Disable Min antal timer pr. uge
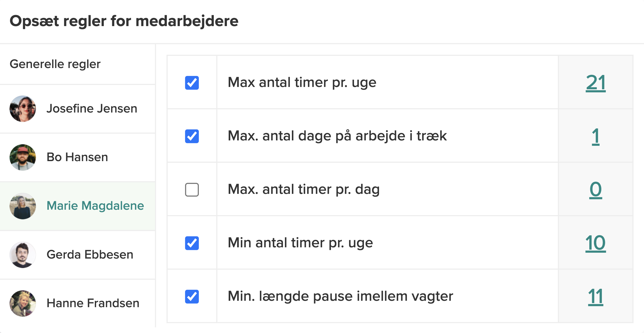 tap(192, 243)
